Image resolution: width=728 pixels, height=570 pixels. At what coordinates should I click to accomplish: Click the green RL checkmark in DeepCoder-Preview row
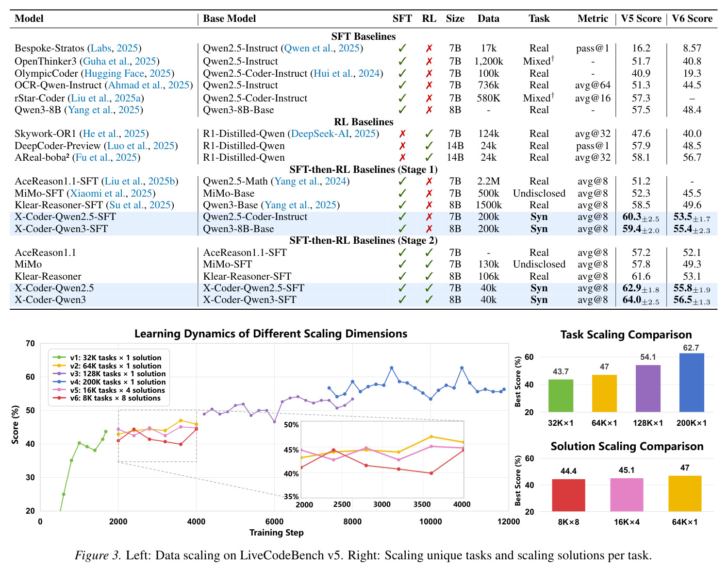tap(429, 146)
